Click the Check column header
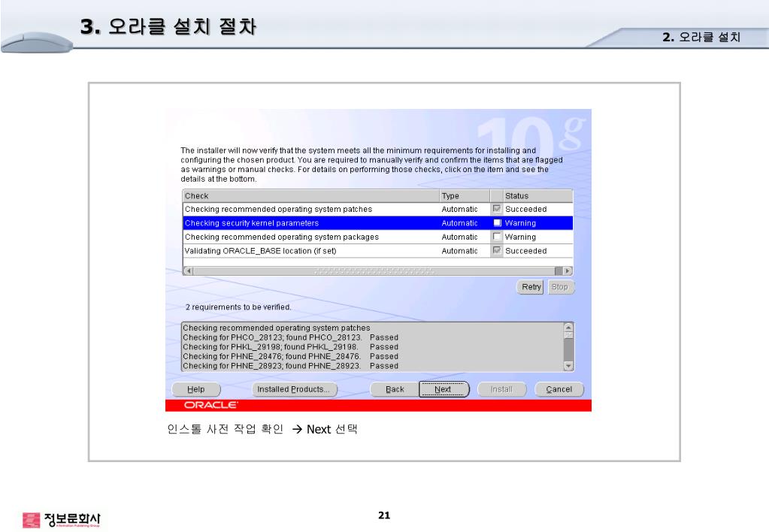This screenshot has width=769, height=532. (311, 195)
